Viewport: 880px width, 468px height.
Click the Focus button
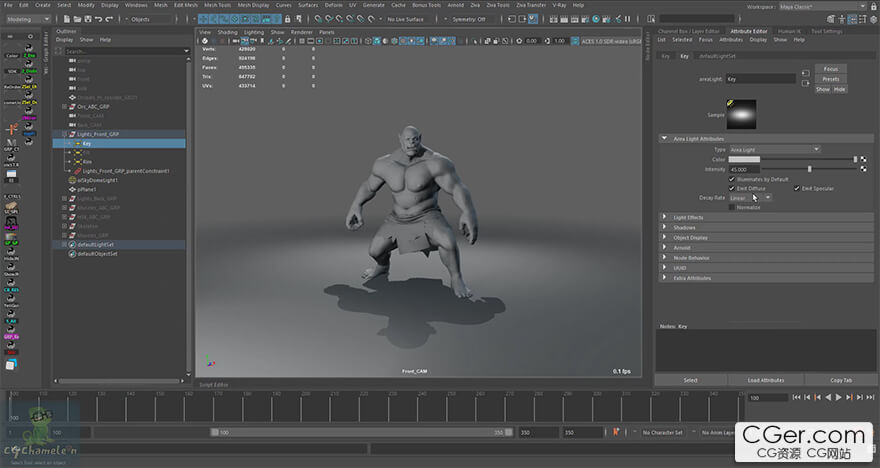831,69
